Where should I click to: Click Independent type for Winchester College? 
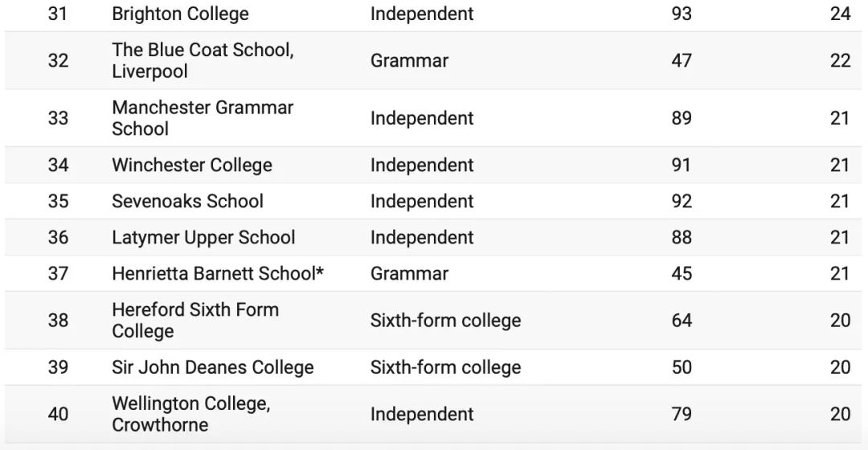click(x=422, y=165)
